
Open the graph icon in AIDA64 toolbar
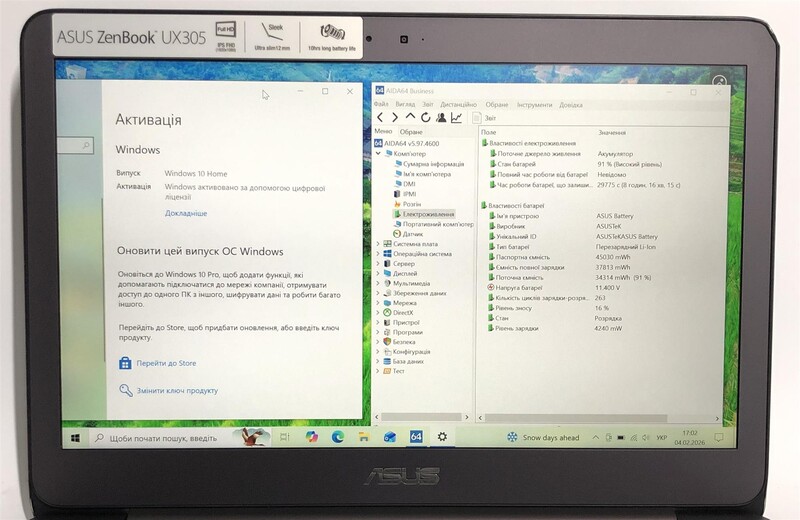click(x=456, y=117)
